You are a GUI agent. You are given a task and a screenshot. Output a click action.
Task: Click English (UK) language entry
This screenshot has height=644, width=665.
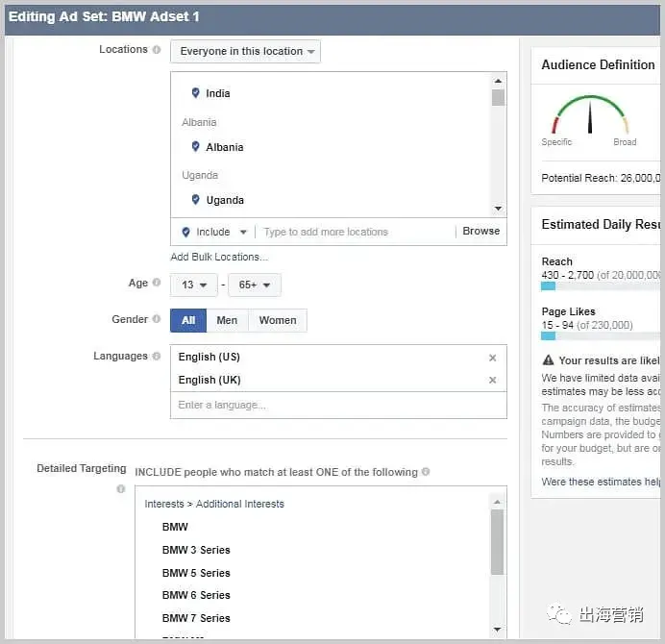pos(209,380)
